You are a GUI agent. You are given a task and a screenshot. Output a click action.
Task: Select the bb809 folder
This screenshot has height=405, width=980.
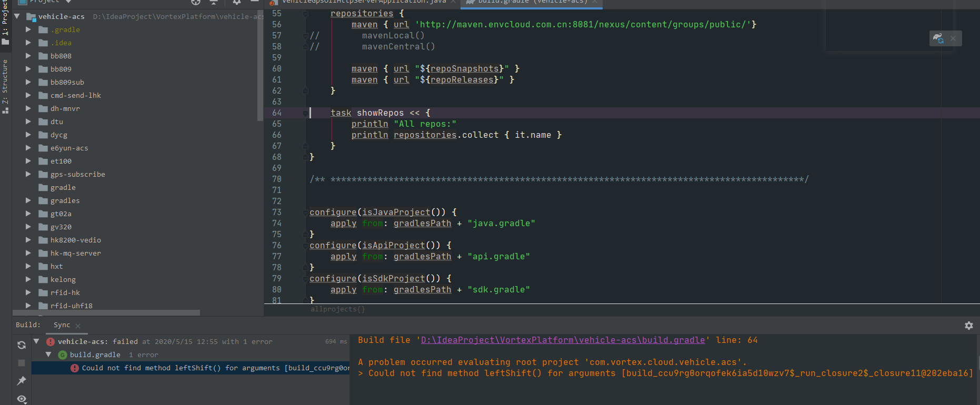click(x=61, y=69)
